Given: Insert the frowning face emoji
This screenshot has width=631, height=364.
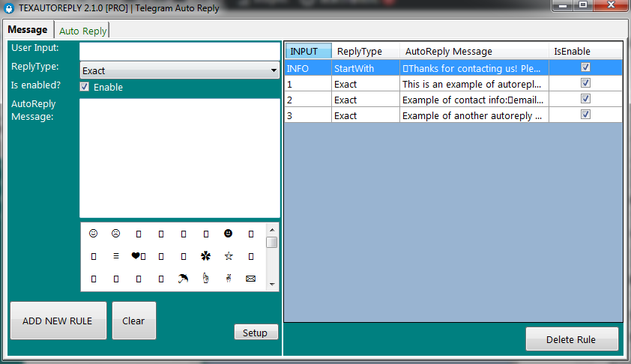Looking at the screenshot, I should [x=116, y=234].
